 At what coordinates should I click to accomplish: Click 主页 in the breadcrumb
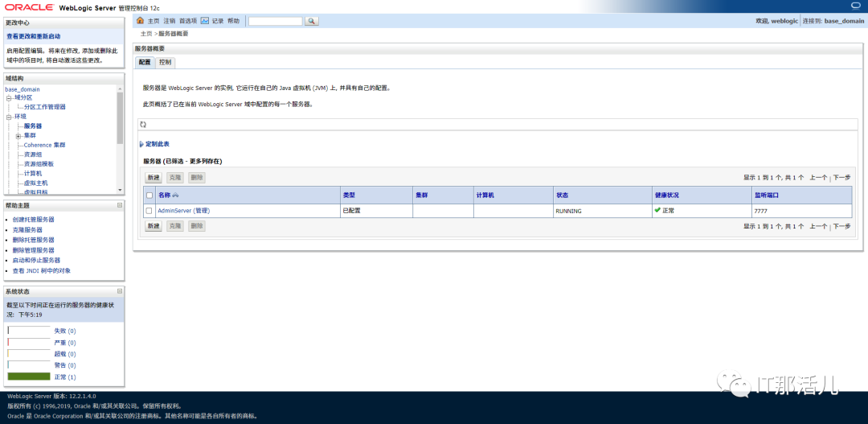pos(146,35)
